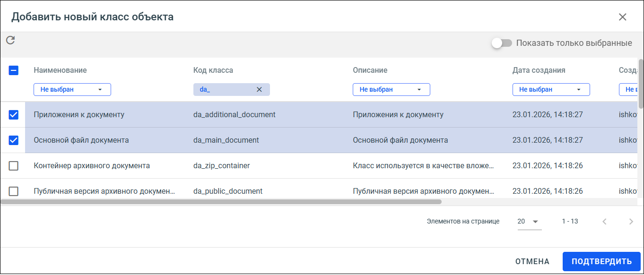
Task: Click the ОТМЕНА button
Action: tap(532, 261)
